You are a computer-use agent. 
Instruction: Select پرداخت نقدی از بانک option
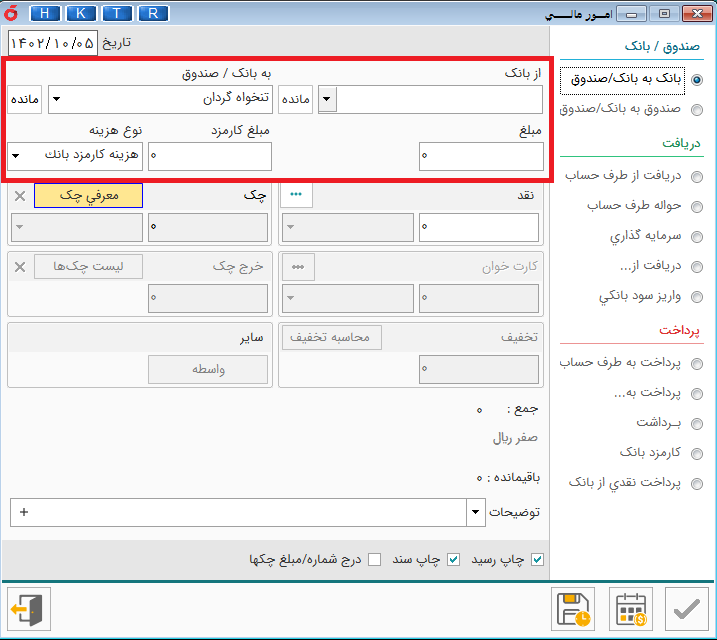696,484
